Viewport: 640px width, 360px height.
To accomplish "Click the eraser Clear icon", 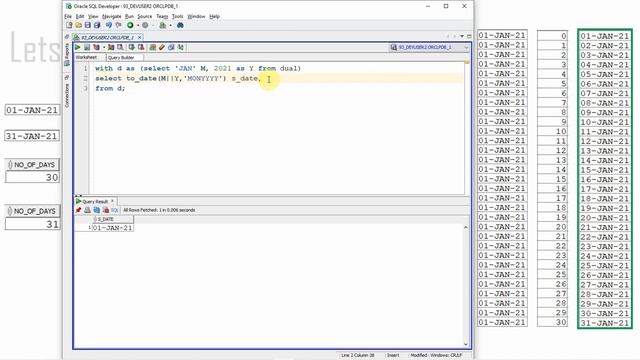I will tap(162, 47).
